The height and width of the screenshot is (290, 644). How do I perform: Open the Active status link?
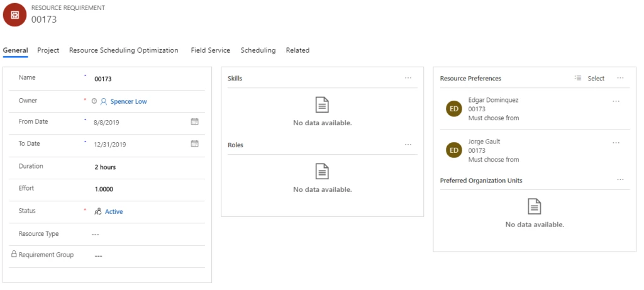point(114,212)
